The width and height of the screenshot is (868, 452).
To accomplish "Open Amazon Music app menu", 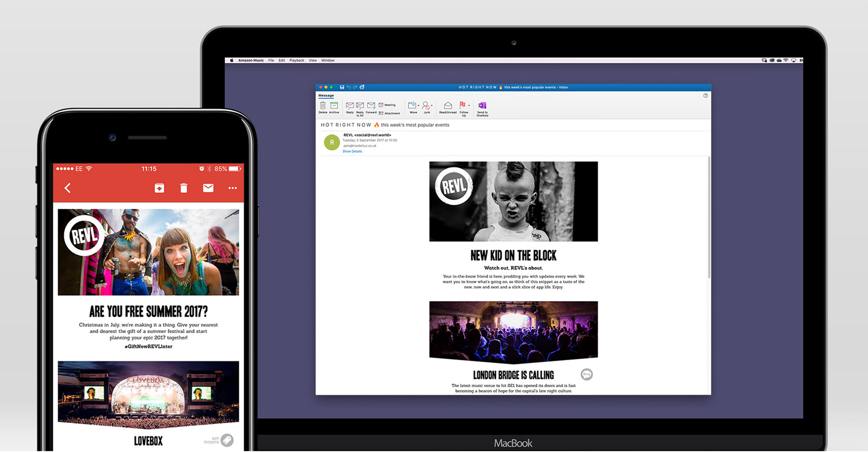I will point(251,60).
